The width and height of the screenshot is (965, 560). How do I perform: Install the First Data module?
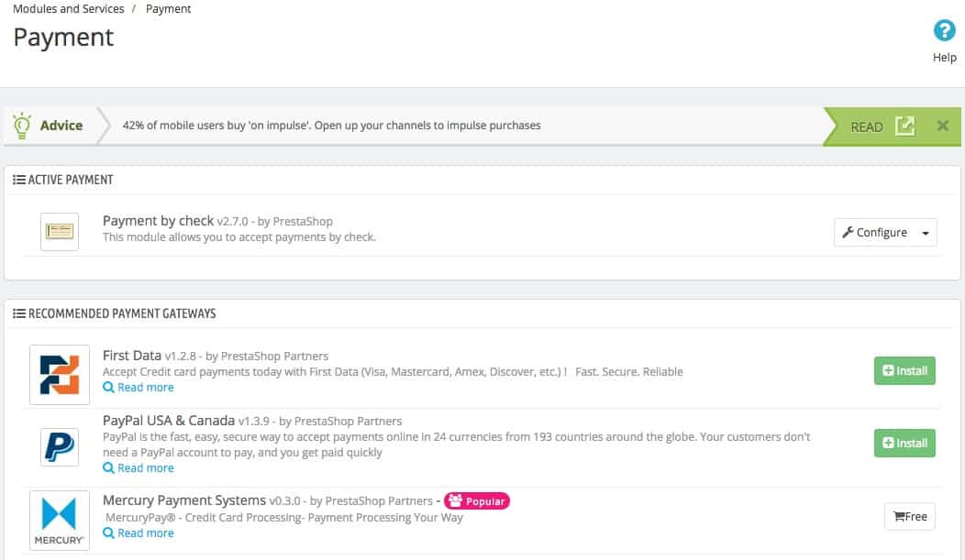coord(904,370)
